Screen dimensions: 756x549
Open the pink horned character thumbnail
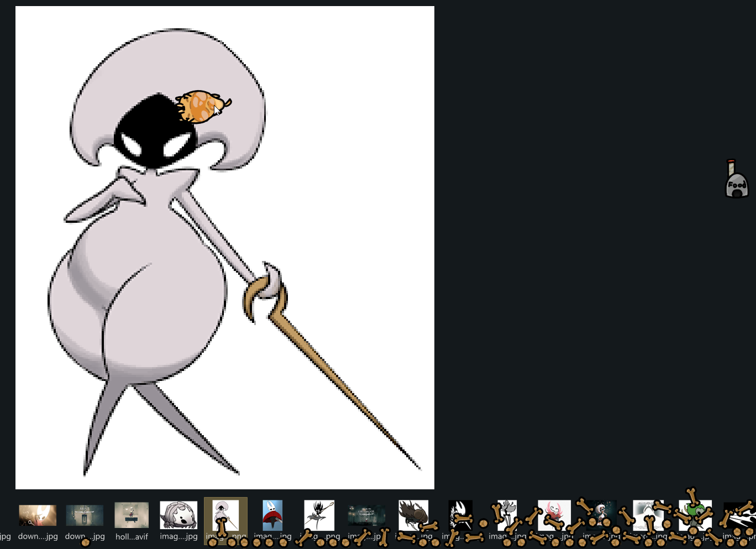pyautogui.click(x=554, y=515)
